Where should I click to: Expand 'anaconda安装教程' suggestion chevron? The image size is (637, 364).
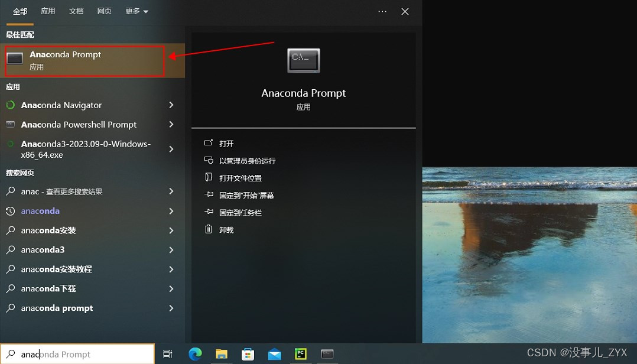[171, 269]
